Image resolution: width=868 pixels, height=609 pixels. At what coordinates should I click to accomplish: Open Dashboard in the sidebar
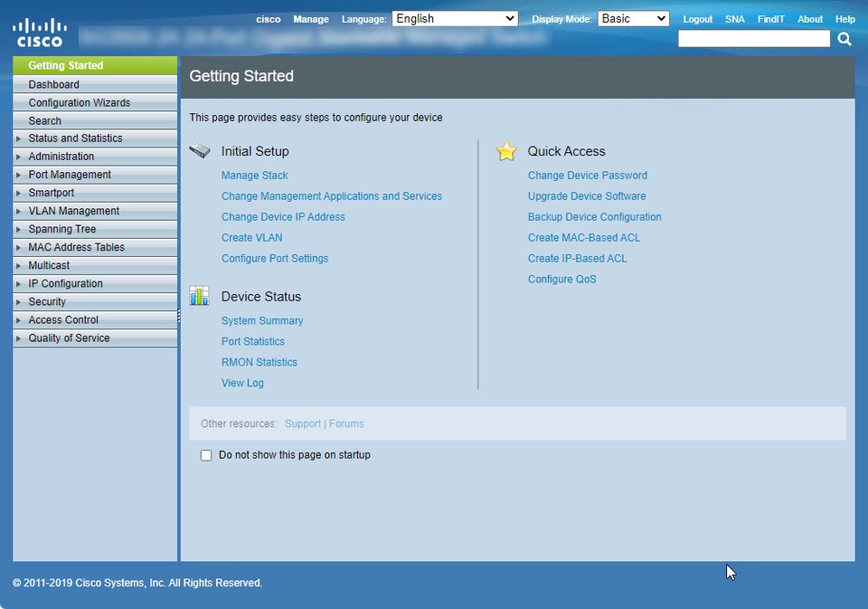point(95,84)
